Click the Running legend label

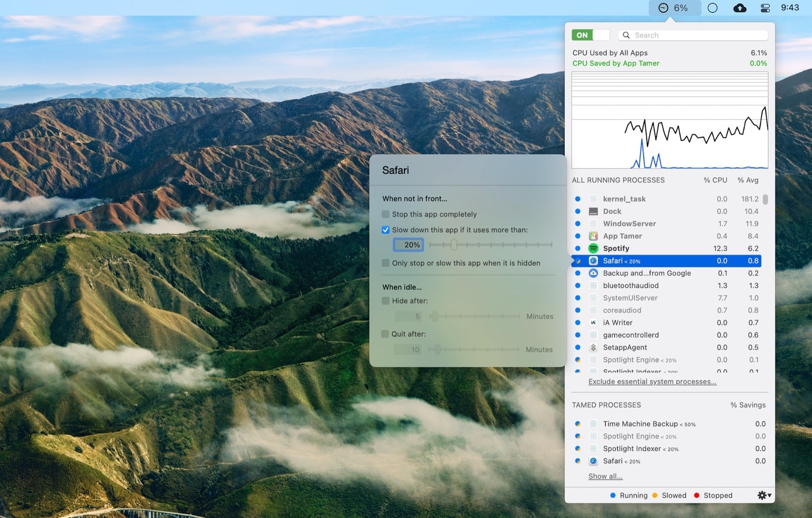pos(633,496)
